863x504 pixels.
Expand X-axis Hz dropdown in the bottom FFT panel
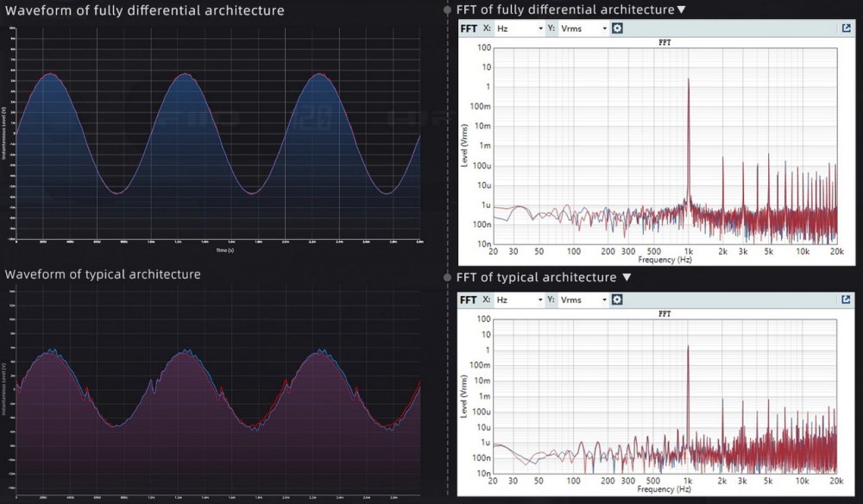point(520,300)
